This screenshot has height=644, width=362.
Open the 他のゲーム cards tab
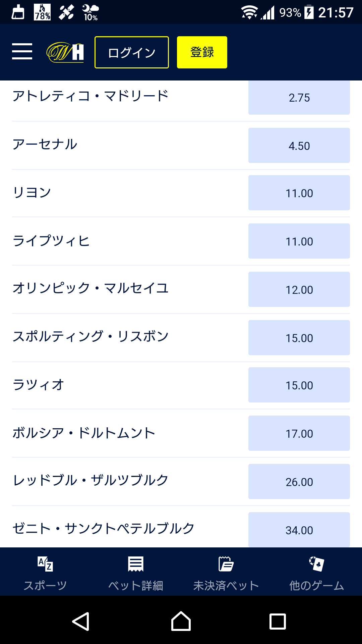coord(316,572)
